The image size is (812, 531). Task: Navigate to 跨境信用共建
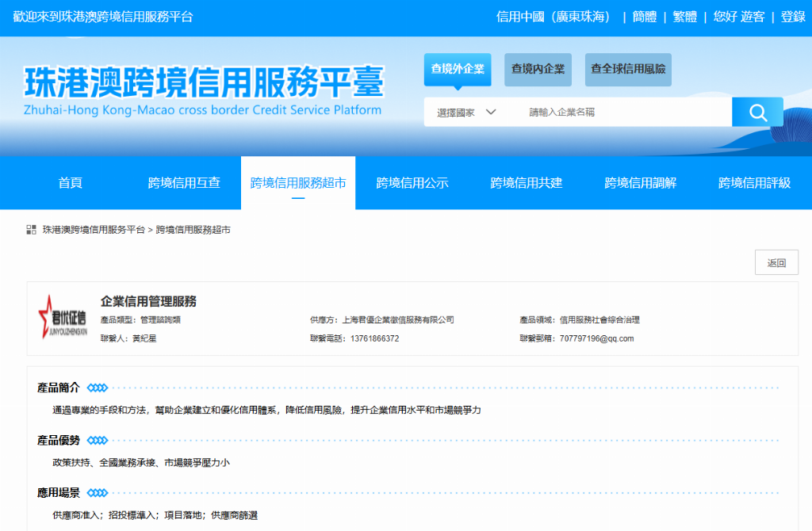[x=527, y=183]
